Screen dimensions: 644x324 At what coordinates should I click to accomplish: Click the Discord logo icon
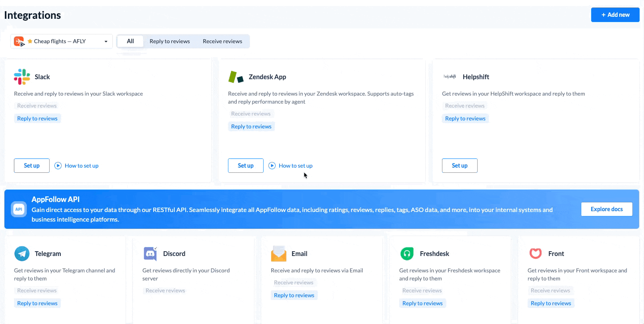pyautogui.click(x=150, y=254)
